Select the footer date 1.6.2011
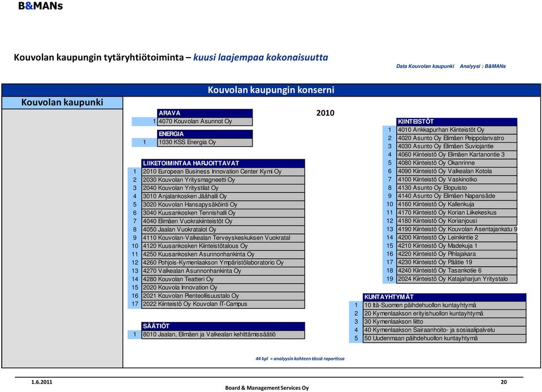This screenshot has width=542, height=392. coord(42,382)
